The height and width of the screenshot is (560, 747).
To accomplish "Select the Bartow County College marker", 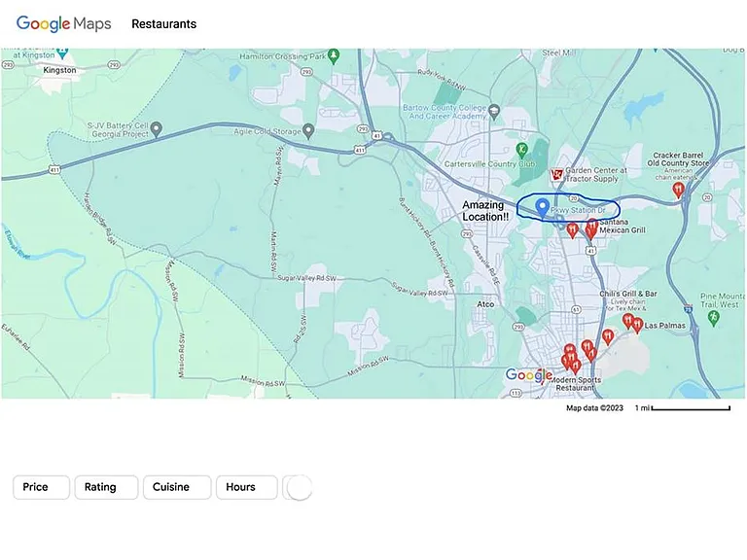I will tap(494, 112).
